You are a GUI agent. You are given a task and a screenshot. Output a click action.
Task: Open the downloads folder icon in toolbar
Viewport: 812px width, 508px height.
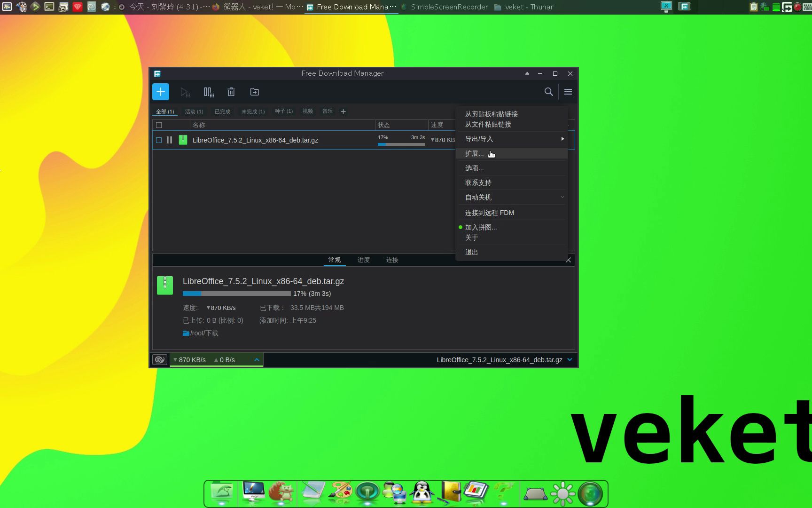(254, 92)
